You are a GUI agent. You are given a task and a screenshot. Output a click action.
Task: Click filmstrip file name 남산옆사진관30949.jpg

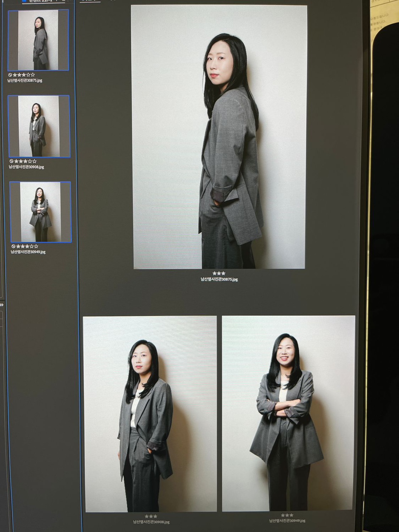(28, 252)
